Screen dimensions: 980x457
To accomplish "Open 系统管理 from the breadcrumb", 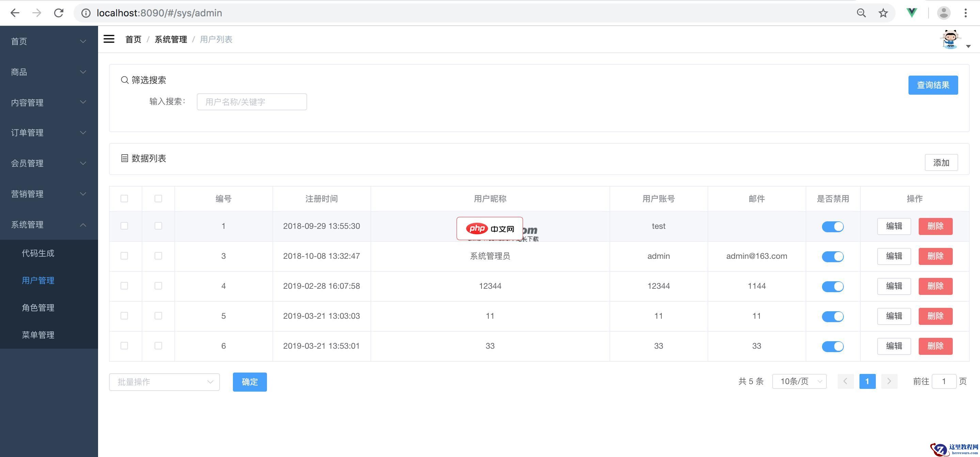I will coord(171,39).
